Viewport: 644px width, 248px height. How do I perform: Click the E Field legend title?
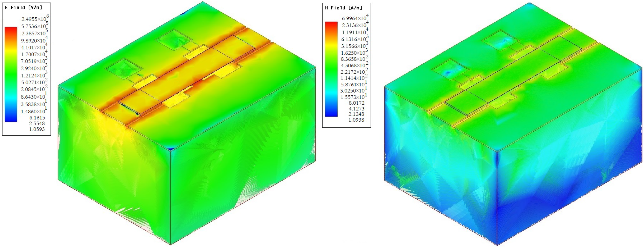click(23, 7)
